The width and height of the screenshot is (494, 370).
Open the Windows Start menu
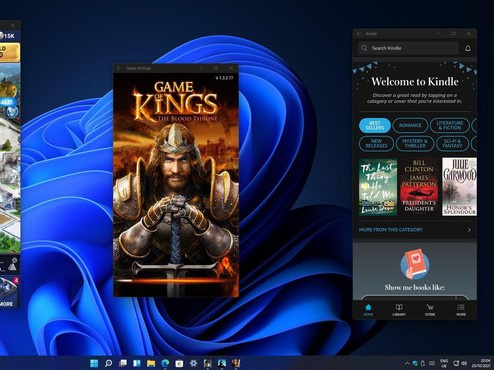94,363
